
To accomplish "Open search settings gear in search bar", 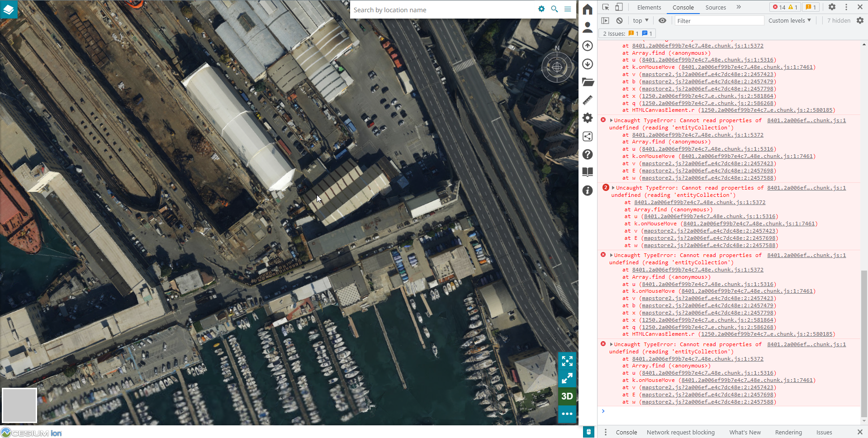I will click(x=541, y=9).
